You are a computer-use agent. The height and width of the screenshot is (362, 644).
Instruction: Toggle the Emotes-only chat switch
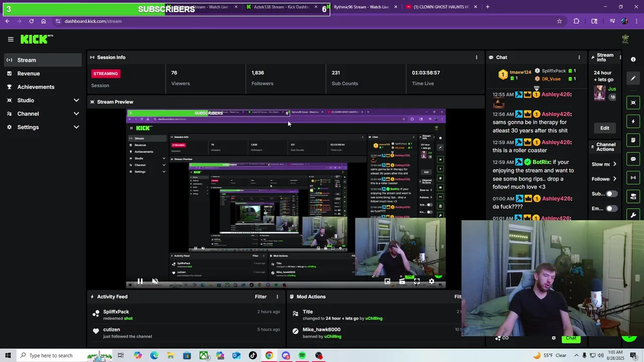point(611,208)
